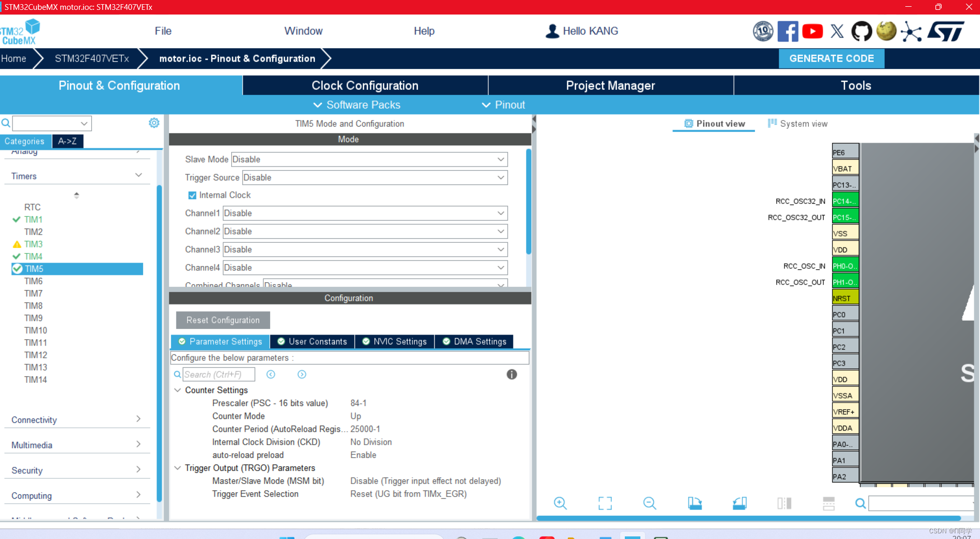Open the User Constants tab
Screen dimensions: 980x539
coord(312,341)
